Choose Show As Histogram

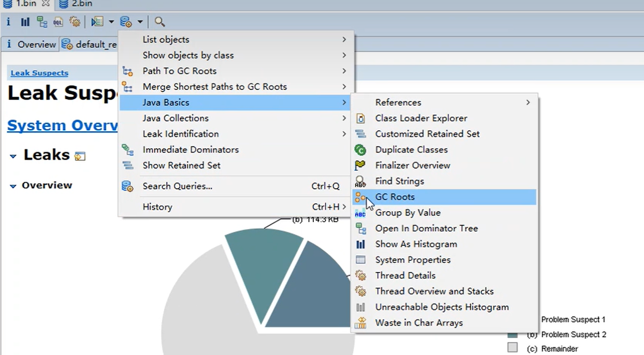click(x=445, y=244)
